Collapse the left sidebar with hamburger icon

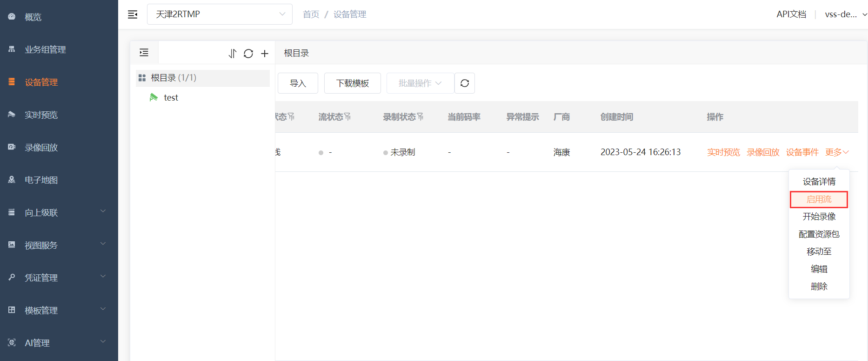point(133,14)
